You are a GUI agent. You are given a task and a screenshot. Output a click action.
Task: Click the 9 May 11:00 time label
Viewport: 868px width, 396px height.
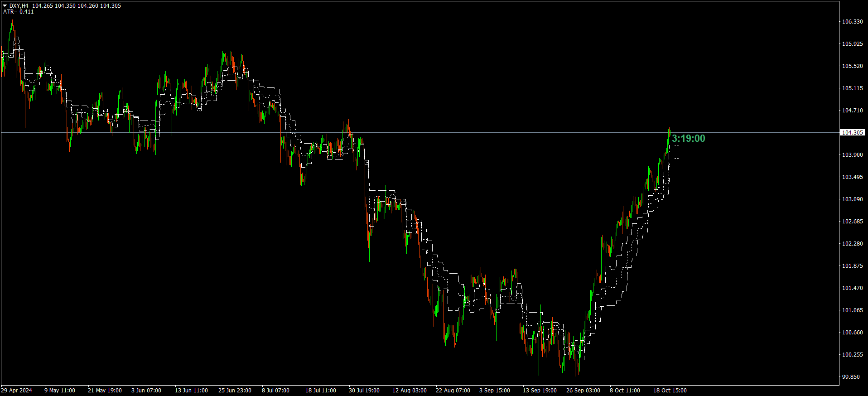[60, 391]
